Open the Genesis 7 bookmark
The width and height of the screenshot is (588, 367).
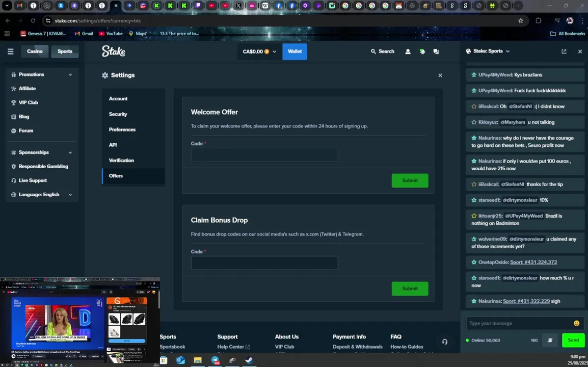click(x=43, y=34)
